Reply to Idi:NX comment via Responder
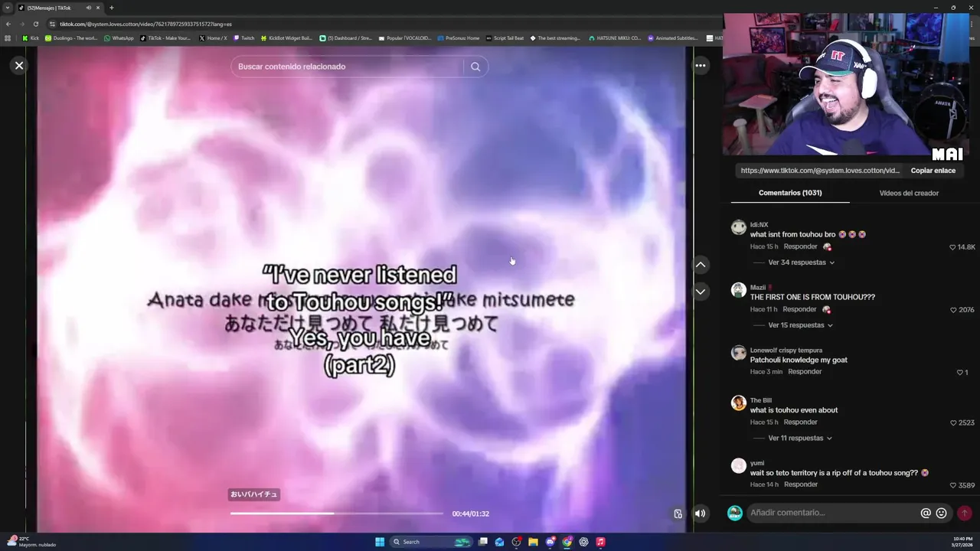Screen dimensions: 980x551 click(x=801, y=246)
